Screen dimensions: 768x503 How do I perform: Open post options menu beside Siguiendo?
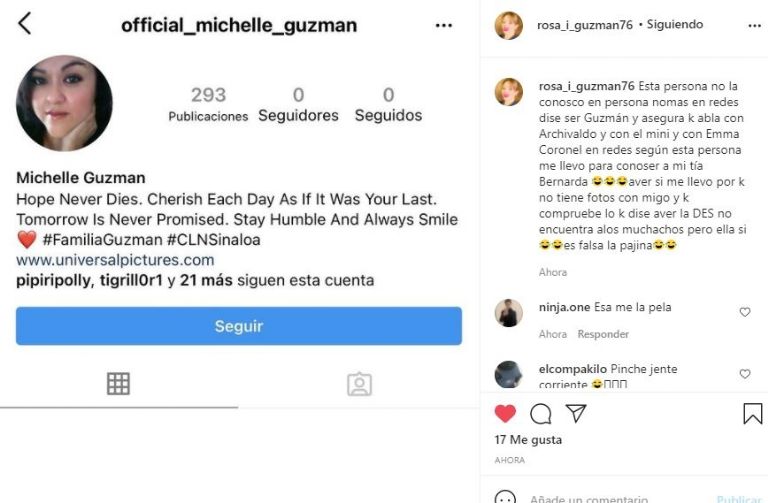(754, 26)
